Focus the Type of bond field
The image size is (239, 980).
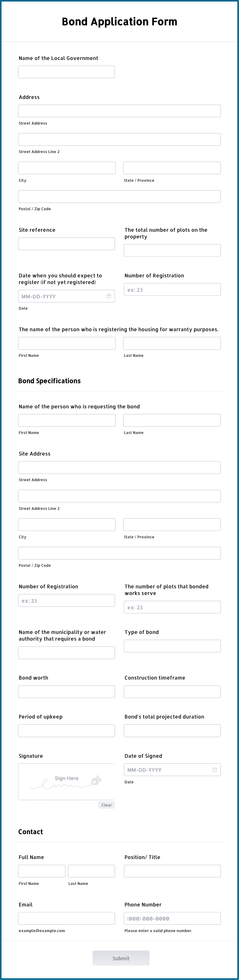pyautogui.click(x=172, y=646)
